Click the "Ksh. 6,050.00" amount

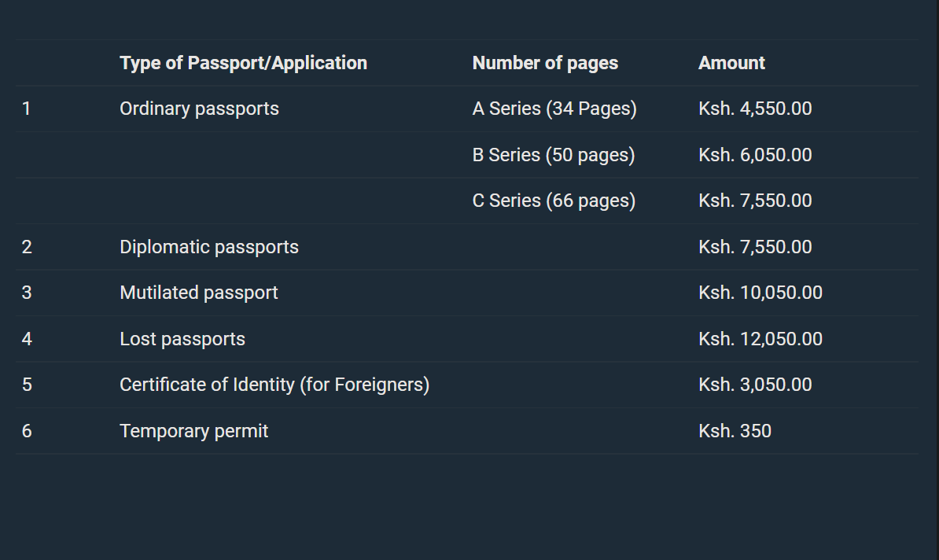pyautogui.click(x=755, y=155)
